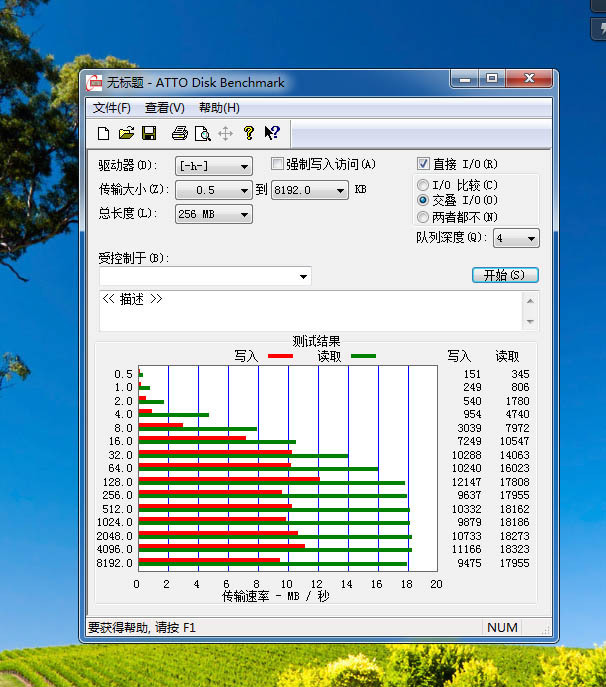Click status bar text 要获得帮助, 请按 F1
606x687 pixels.
(142, 627)
